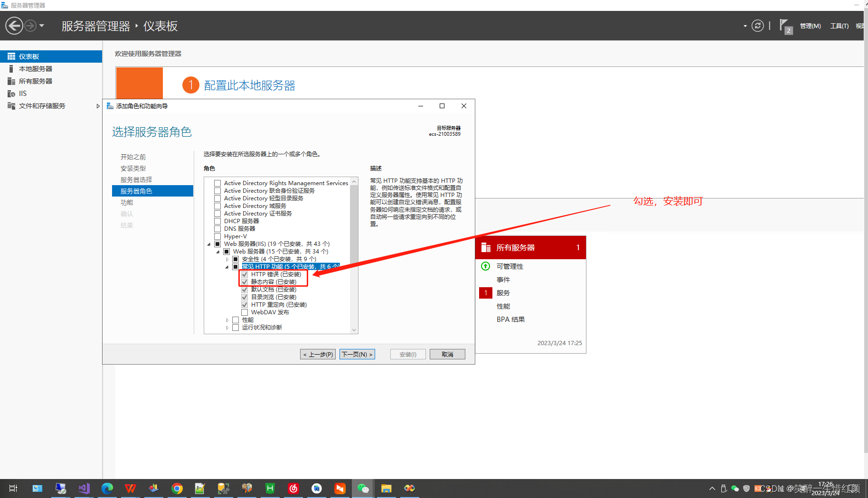Open Microsoft Edge from the taskbar

[x=107, y=488]
